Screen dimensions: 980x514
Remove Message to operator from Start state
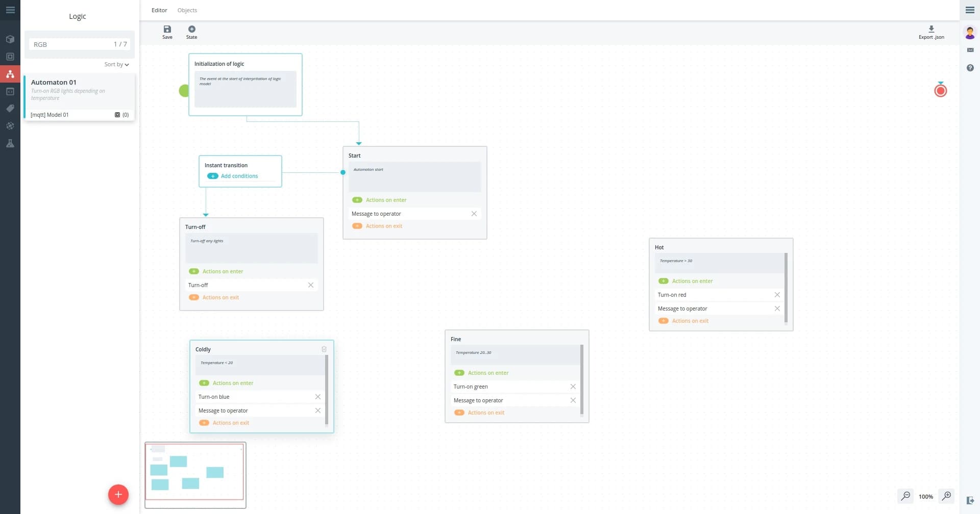click(x=474, y=214)
